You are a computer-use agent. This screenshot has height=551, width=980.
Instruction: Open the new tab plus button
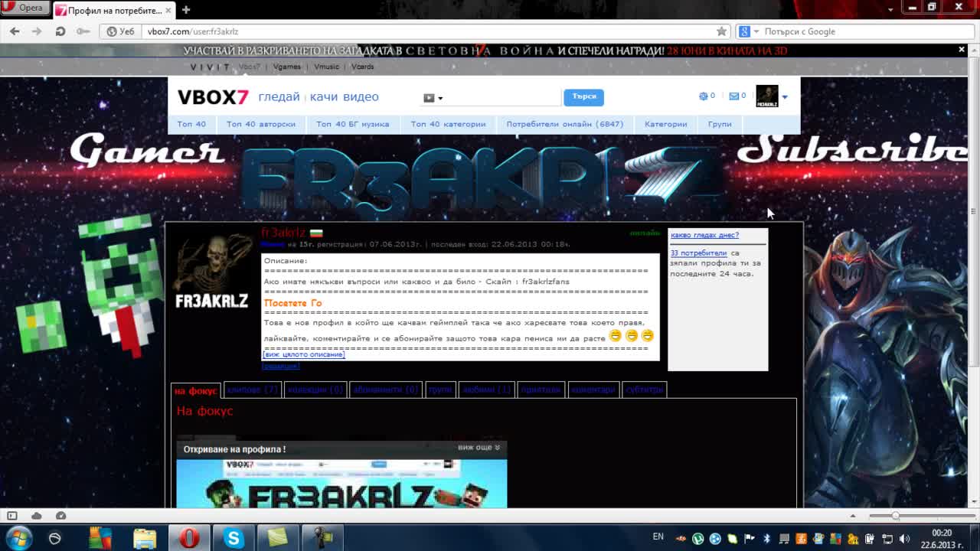185,10
